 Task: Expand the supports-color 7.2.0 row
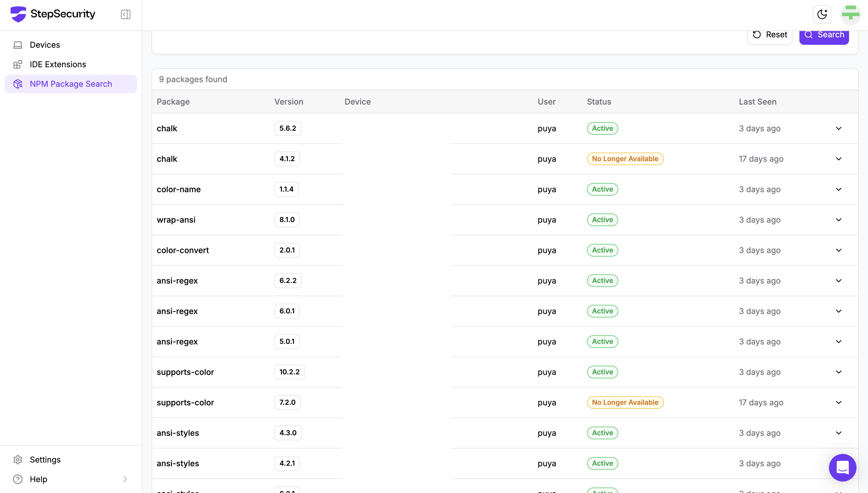click(x=838, y=402)
